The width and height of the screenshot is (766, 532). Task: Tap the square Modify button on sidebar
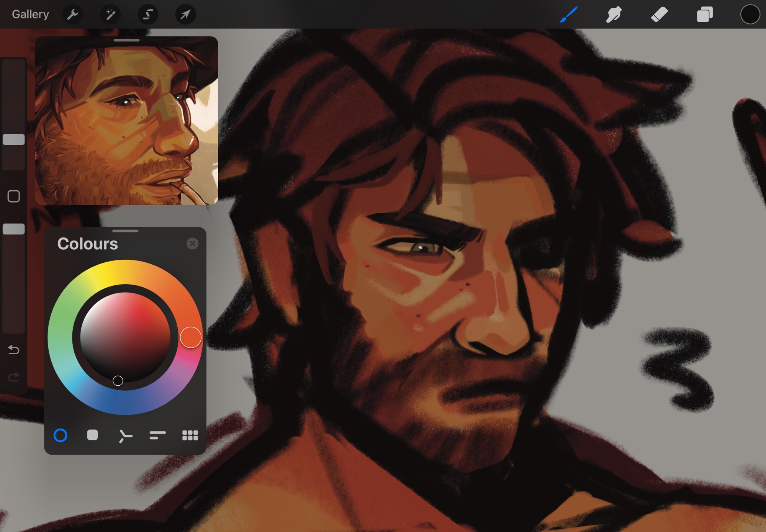(x=14, y=196)
